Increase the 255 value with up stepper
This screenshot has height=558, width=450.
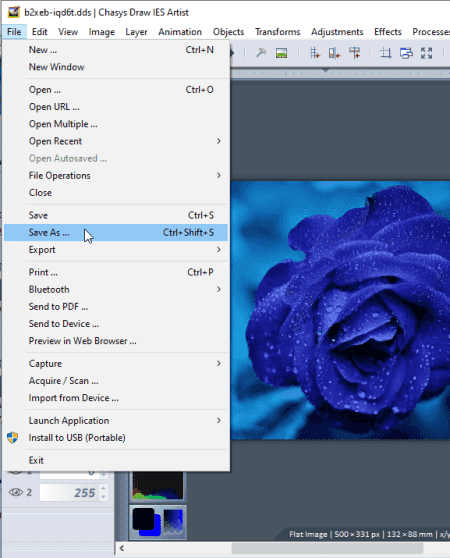tap(104, 489)
